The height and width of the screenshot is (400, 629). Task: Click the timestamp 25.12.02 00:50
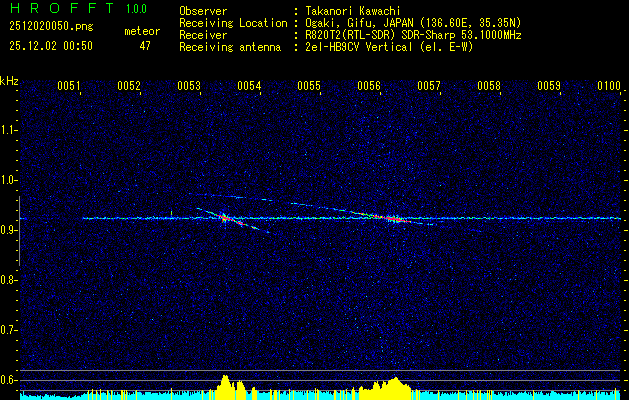click(51, 46)
